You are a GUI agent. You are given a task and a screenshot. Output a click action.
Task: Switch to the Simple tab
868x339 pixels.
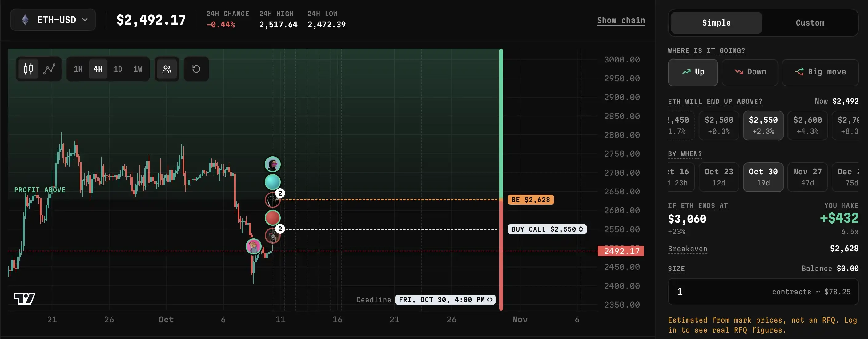(x=716, y=23)
